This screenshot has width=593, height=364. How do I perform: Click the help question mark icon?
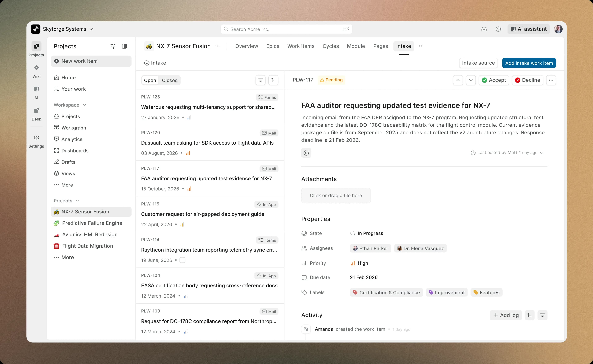[x=498, y=29]
